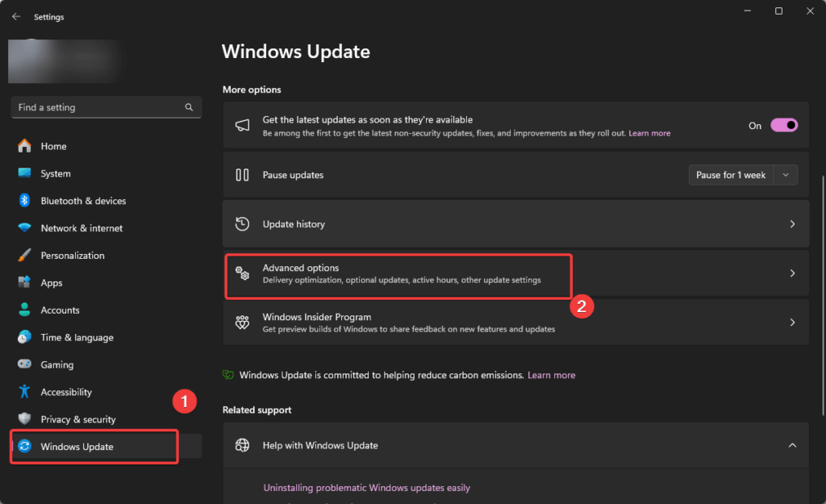Image resolution: width=826 pixels, height=504 pixels.
Task: Click the System monitor icon
Action: coord(24,173)
